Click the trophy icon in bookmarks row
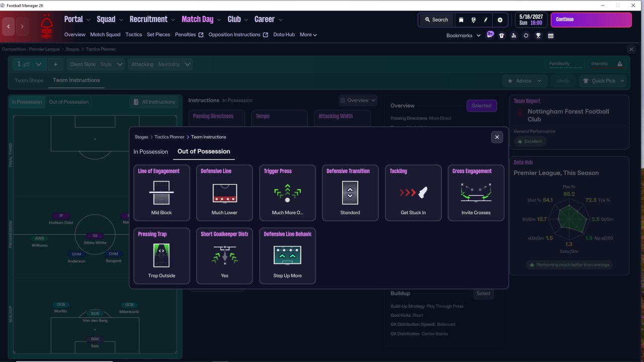 [x=538, y=36]
